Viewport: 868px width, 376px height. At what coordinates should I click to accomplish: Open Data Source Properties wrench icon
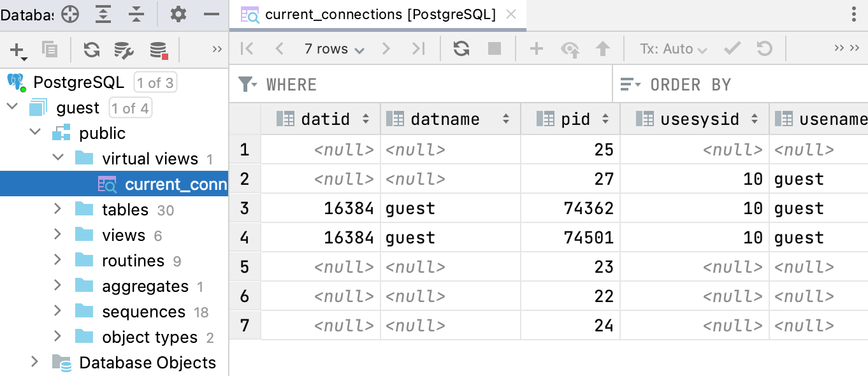(124, 50)
